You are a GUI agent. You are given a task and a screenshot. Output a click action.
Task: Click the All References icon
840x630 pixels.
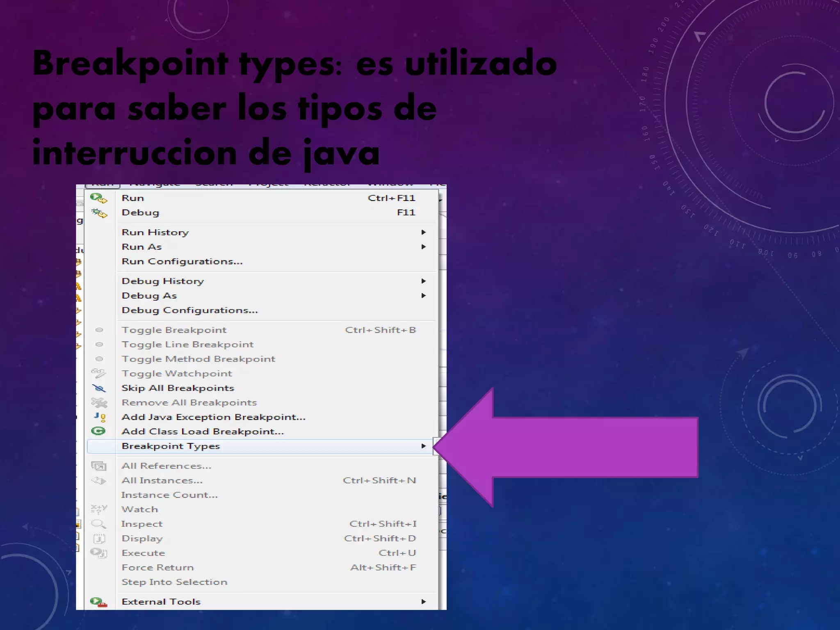pyautogui.click(x=99, y=466)
